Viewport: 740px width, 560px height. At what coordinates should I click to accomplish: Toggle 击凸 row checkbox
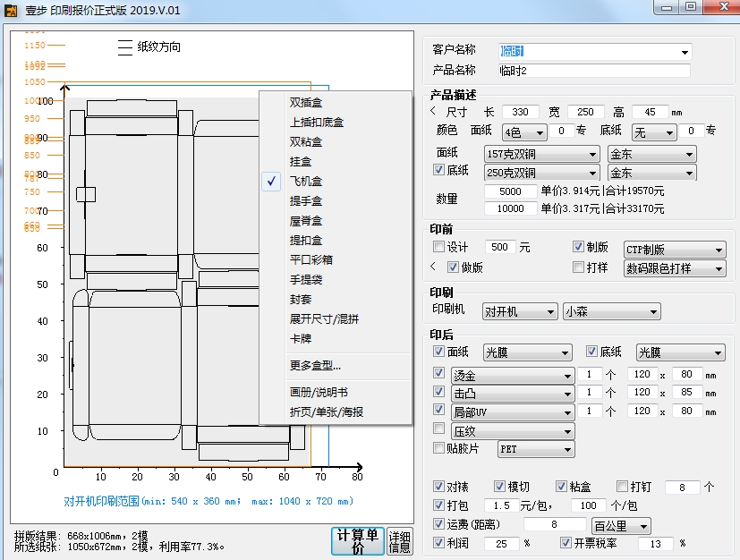438,391
